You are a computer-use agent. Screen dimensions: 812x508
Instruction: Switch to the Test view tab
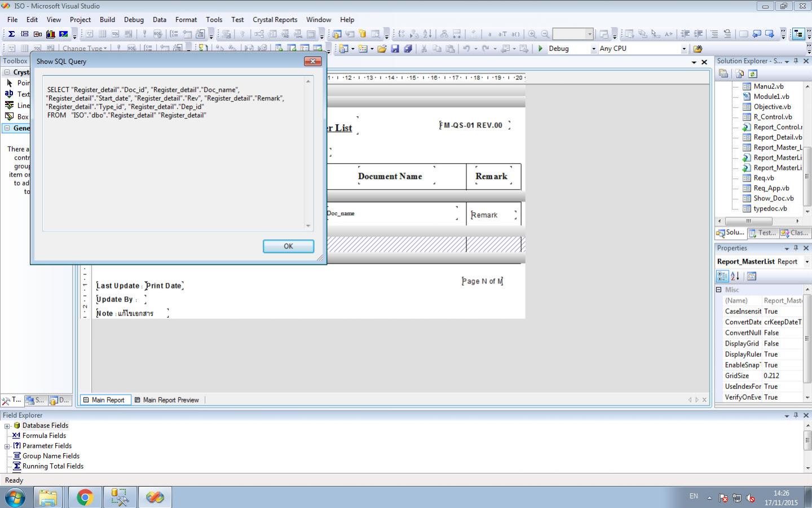point(762,233)
